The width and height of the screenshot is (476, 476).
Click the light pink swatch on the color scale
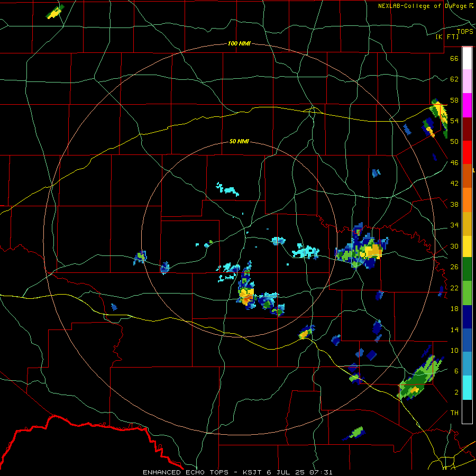[x=467, y=81]
